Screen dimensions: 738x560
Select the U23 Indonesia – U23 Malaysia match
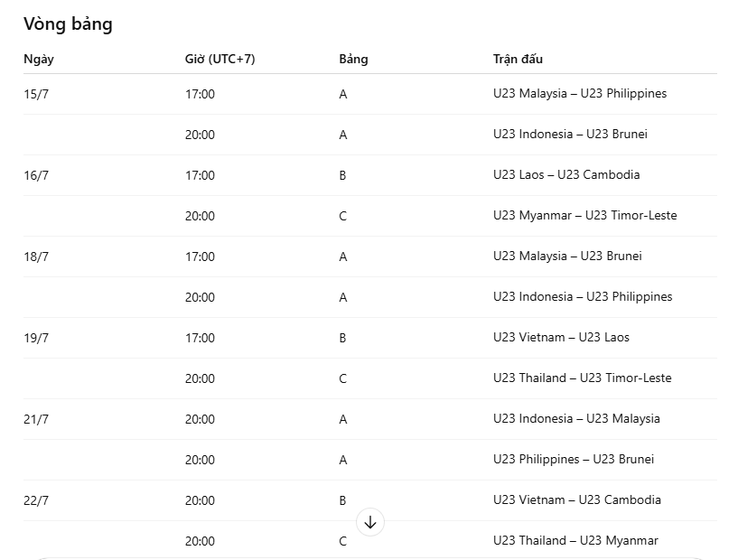pyautogui.click(x=576, y=419)
